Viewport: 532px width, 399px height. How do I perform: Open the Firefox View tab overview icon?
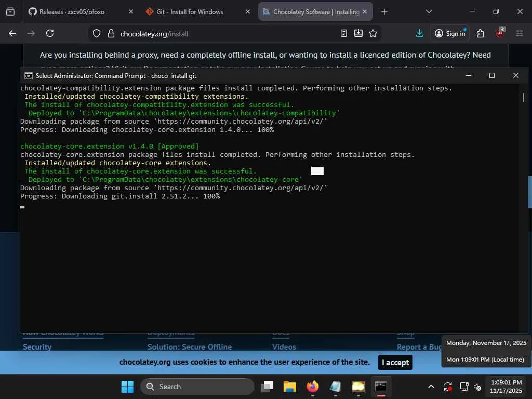[10, 11]
